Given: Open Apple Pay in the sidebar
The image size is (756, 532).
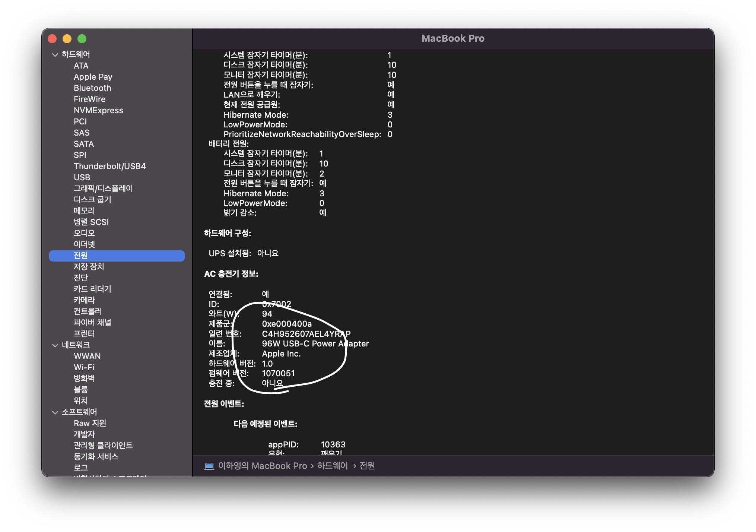Looking at the screenshot, I should [x=93, y=77].
